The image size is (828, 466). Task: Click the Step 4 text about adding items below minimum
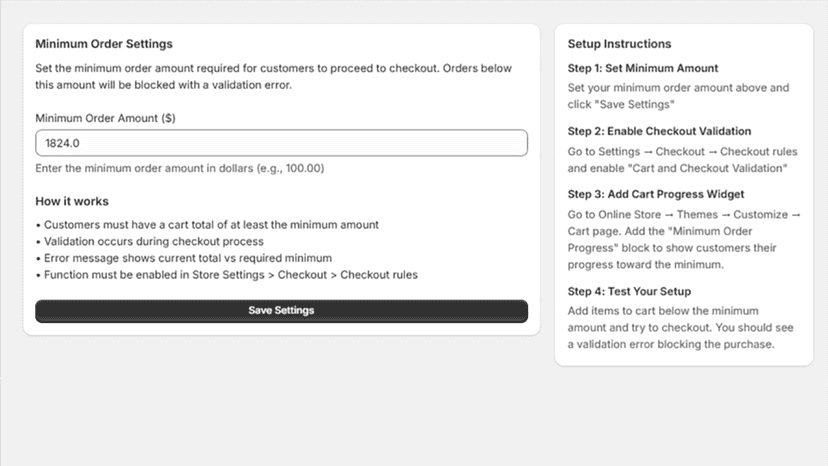[x=680, y=328]
